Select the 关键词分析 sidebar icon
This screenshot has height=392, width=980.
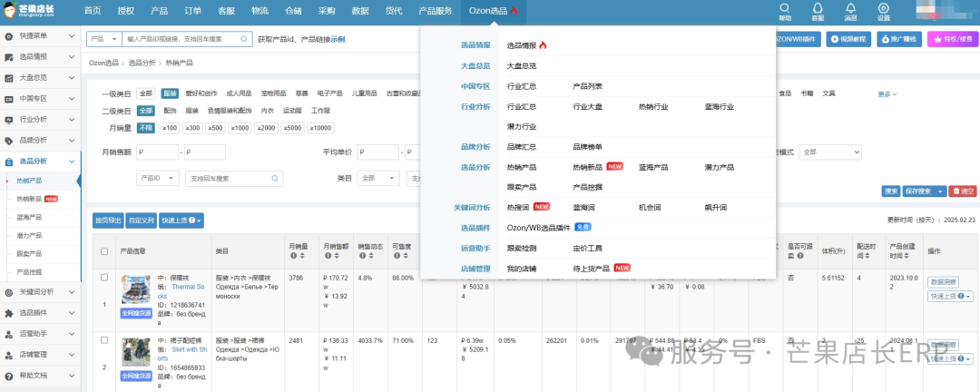9,292
